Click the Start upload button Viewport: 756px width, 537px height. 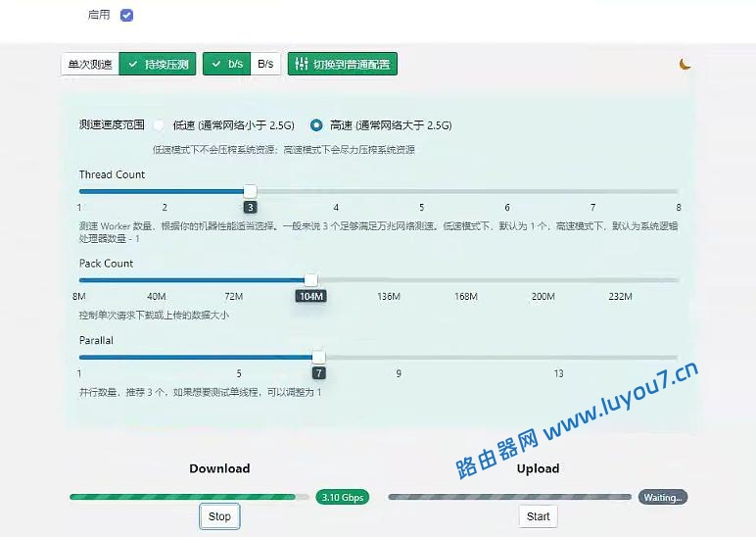click(538, 516)
